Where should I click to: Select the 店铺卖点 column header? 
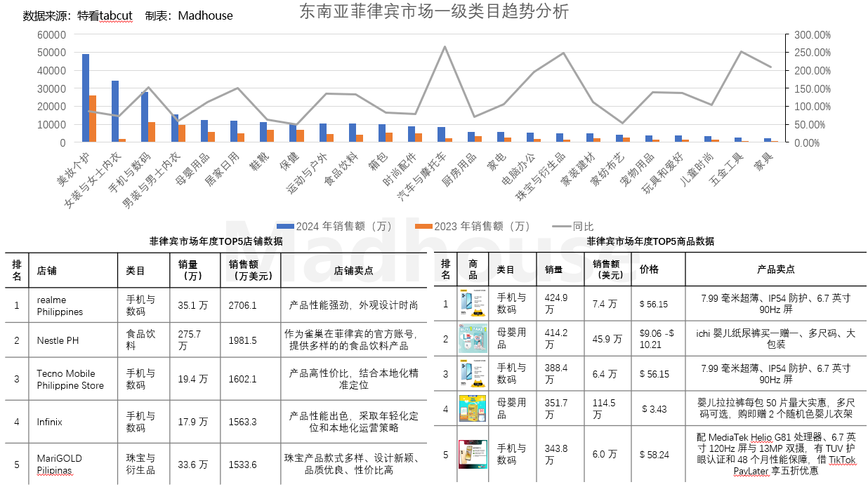tap(353, 270)
